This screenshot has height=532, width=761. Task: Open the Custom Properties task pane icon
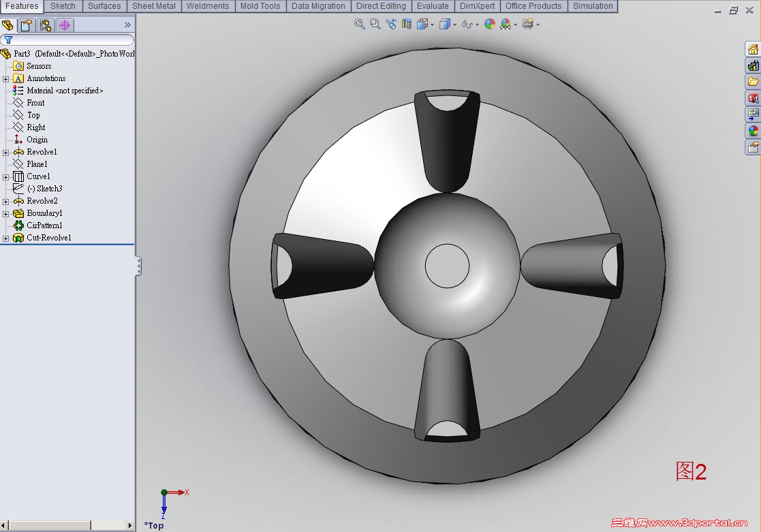(x=753, y=146)
